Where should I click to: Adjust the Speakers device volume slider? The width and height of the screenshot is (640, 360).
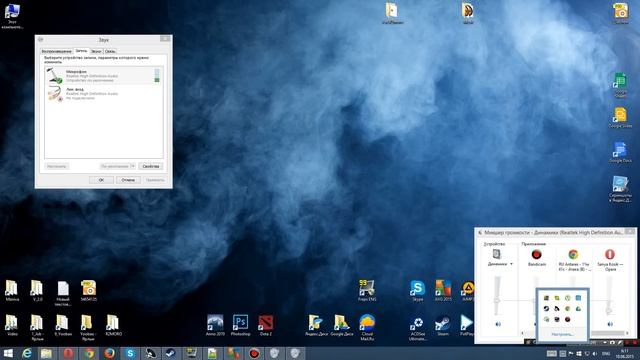click(x=497, y=300)
